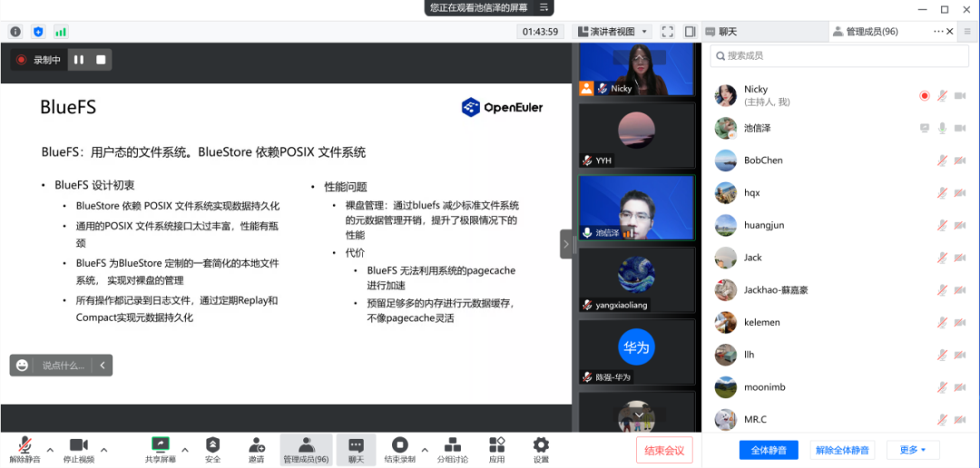Viewport: 980px width, 468px height.
Task: Open 分组讨论 breakout rooms
Action: (x=450, y=444)
